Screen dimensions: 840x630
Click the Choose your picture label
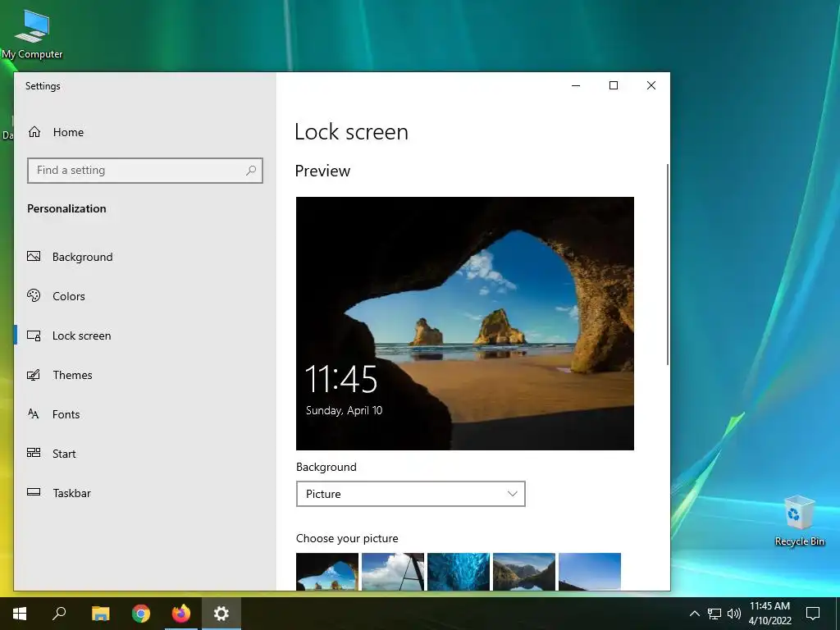click(x=347, y=538)
